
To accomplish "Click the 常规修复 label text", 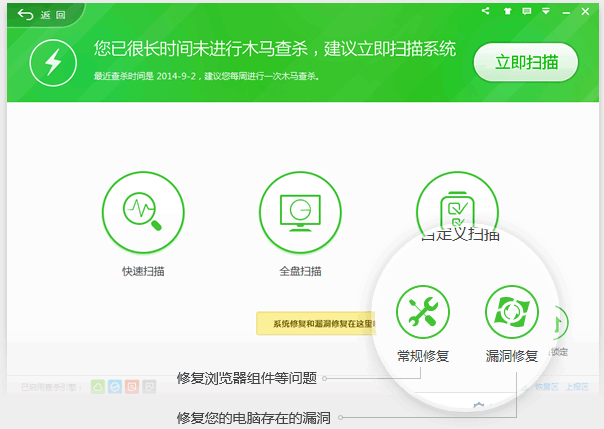I will pos(423,356).
